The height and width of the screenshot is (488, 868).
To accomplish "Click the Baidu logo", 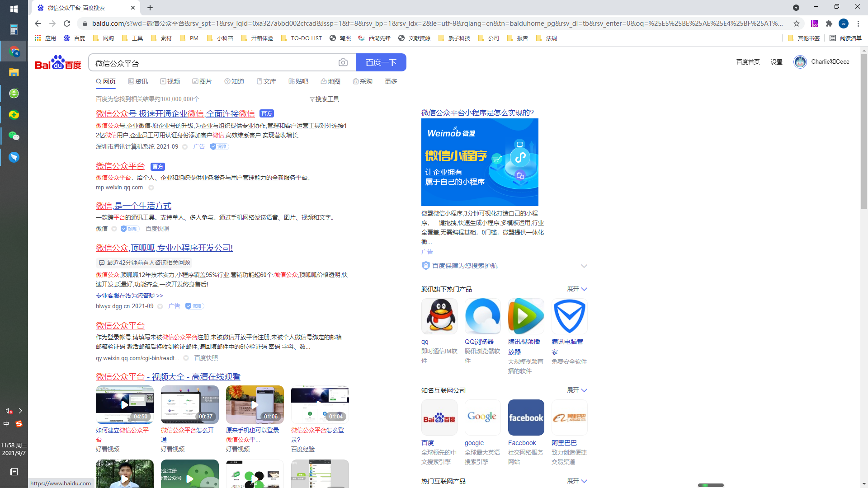I will point(58,63).
